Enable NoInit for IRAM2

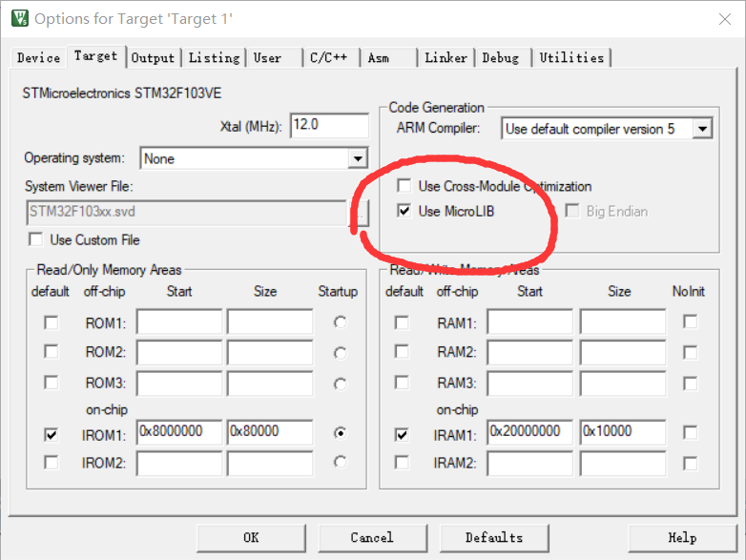tap(691, 464)
